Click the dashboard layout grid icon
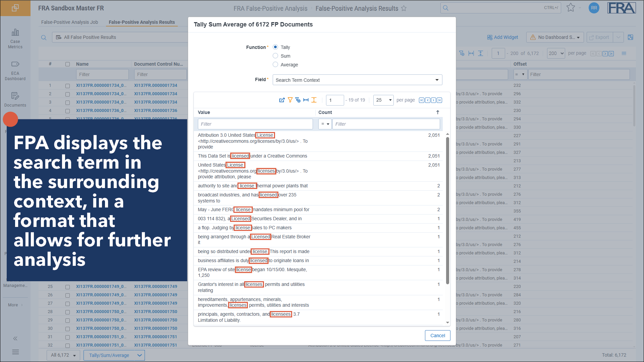 pyautogui.click(x=631, y=37)
